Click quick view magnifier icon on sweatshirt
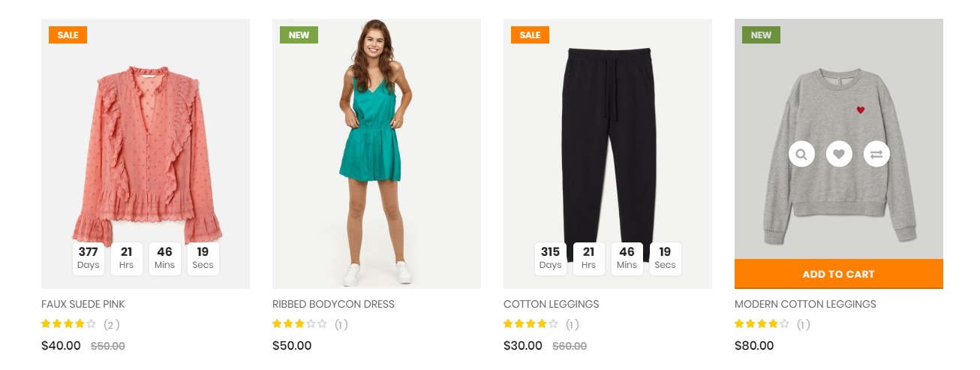980x370 pixels. tap(801, 155)
